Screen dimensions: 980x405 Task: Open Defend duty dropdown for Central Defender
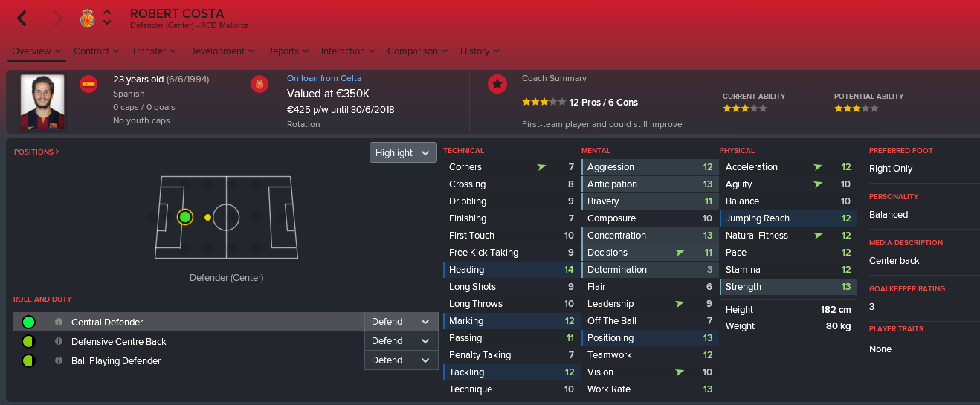point(401,322)
